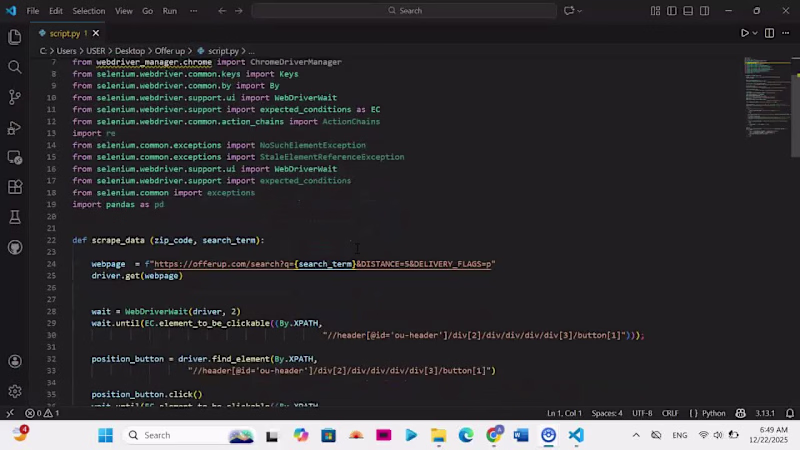The image size is (800, 450).
Task: Open Copilot status icon in status bar
Action: pyautogui.click(x=740, y=413)
